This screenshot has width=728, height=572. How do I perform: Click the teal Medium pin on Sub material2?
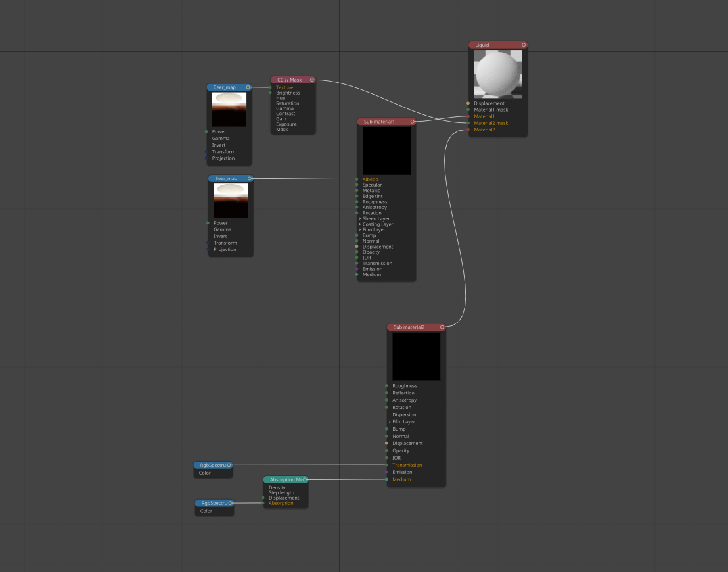coord(386,479)
